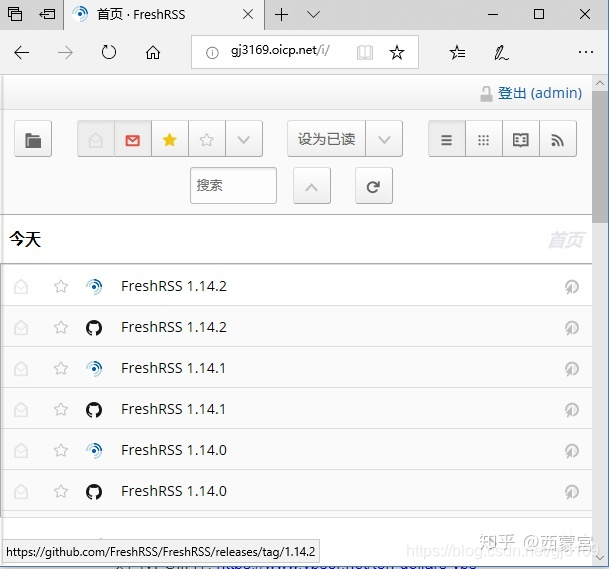Open original link of GitHub 1.14.0 entry
The height and width of the screenshot is (569, 609).
572,492
